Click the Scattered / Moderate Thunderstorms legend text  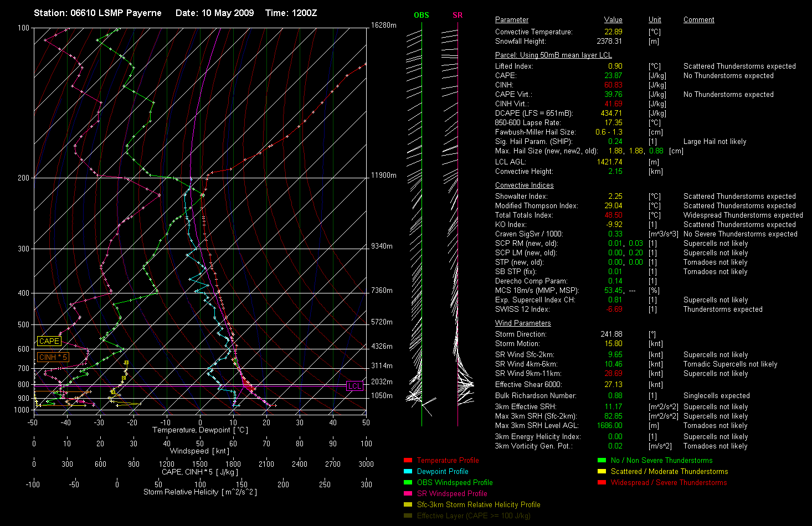pyautogui.click(x=669, y=471)
